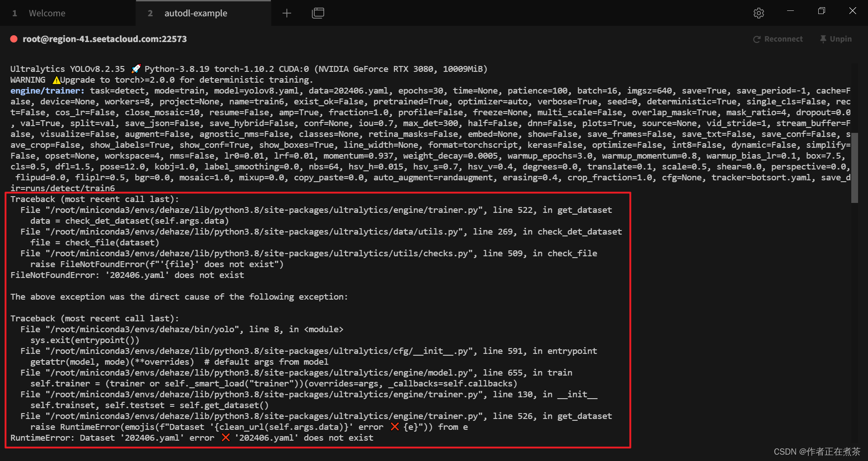Click the red connection status dot
This screenshot has width=868, height=461.
click(14, 39)
